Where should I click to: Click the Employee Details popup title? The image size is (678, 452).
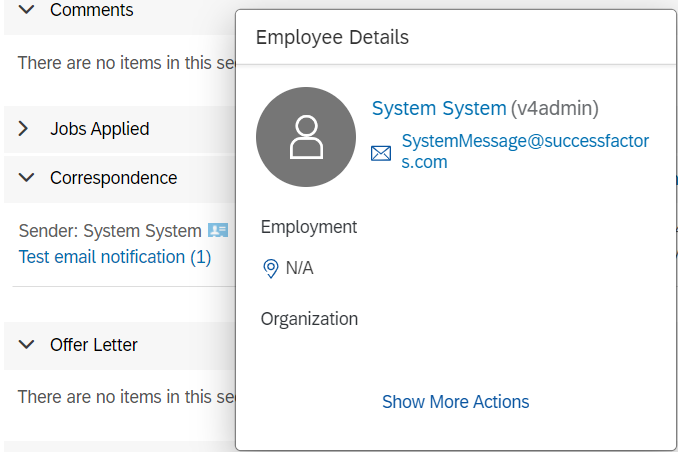tap(332, 37)
